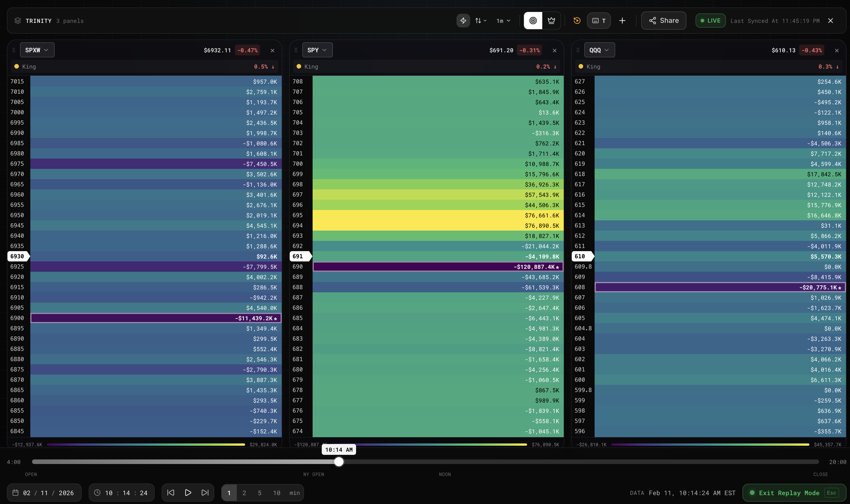
Task: Click the lightning bolt icon in toolbar
Action: click(463, 21)
